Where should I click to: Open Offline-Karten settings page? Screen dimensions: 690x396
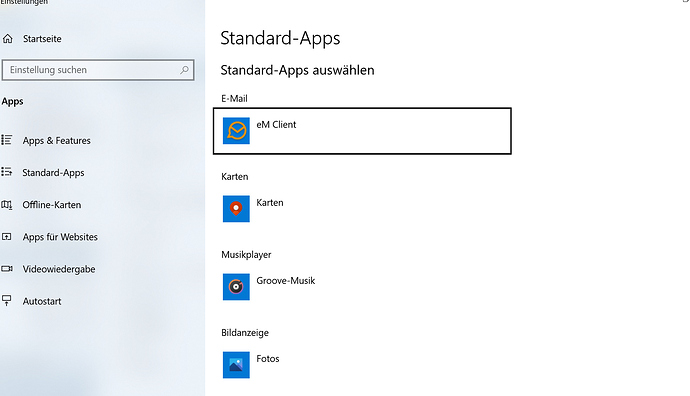tap(52, 205)
